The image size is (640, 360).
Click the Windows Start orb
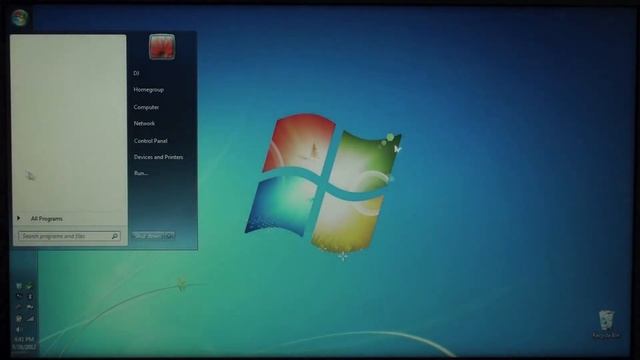[20, 18]
